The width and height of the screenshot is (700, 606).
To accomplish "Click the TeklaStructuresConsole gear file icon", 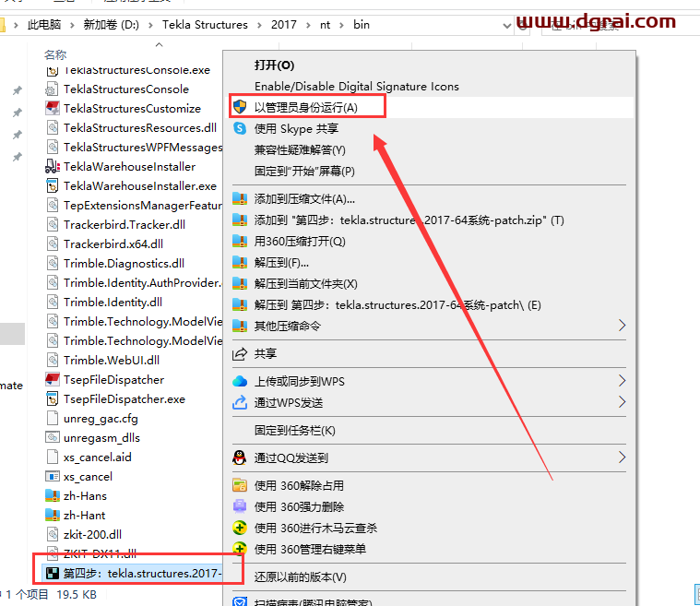I will point(52,89).
